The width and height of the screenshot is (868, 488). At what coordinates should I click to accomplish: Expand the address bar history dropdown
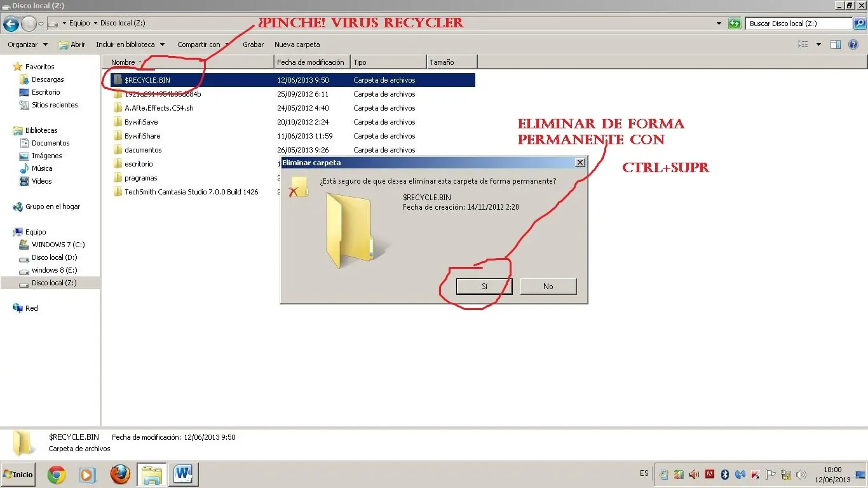[719, 24]
